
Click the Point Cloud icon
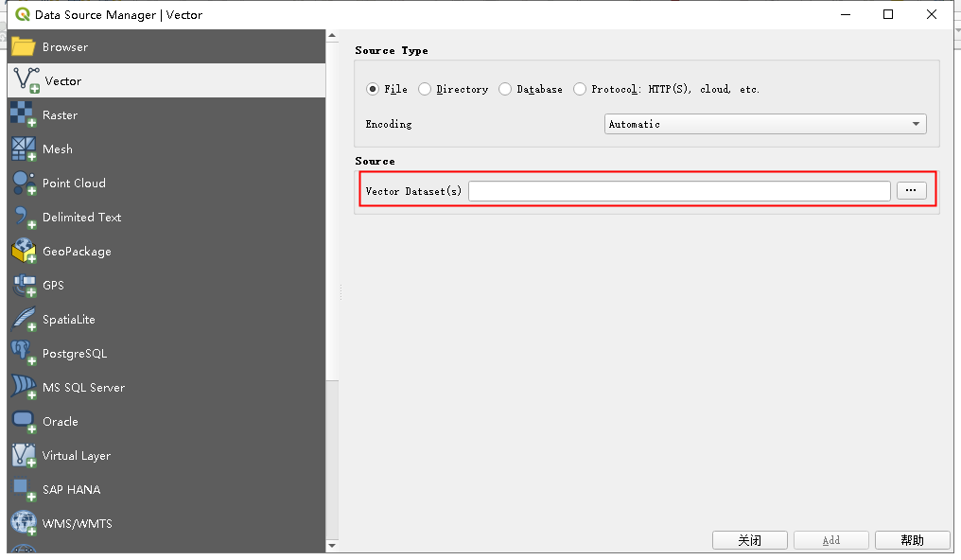[24, 184]
